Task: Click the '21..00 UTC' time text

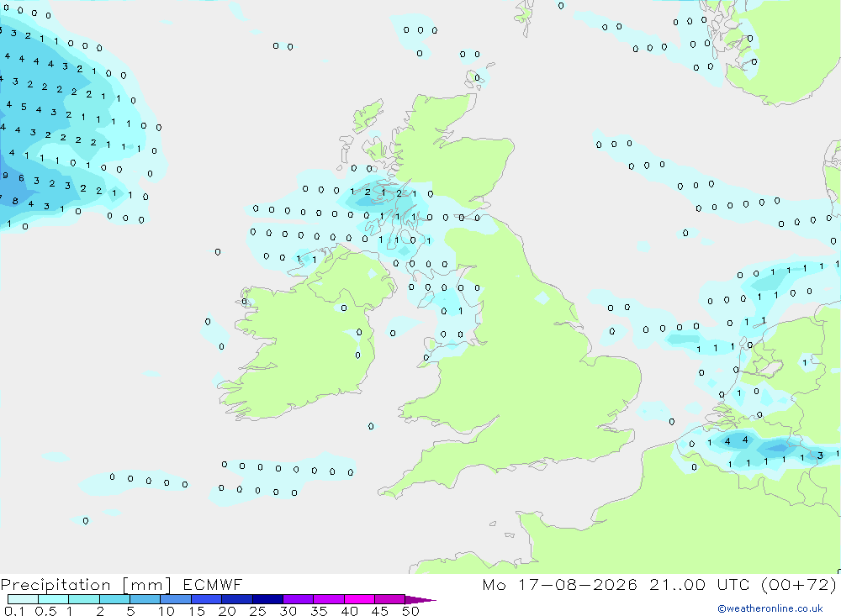Action: pyautogui.click(x=699, y=585)
